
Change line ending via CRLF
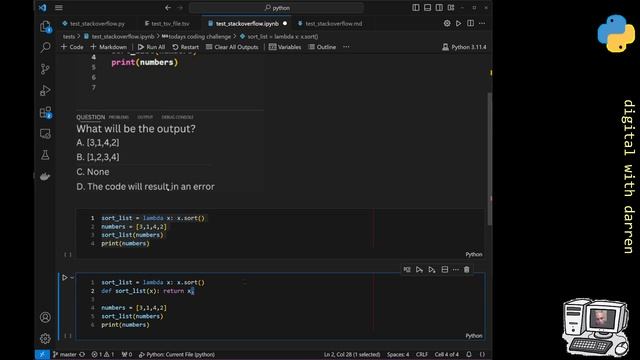422,354
